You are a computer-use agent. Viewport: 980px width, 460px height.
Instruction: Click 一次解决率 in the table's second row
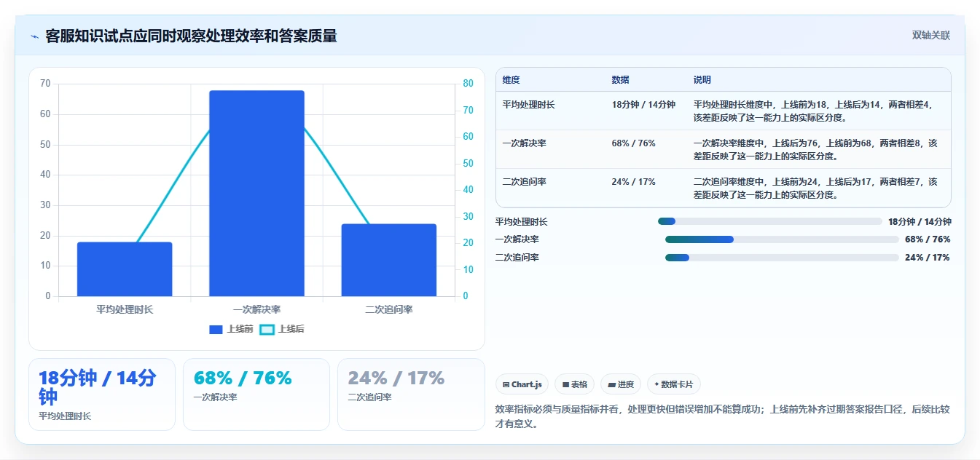pyautogui.click(x=524, y=143)
